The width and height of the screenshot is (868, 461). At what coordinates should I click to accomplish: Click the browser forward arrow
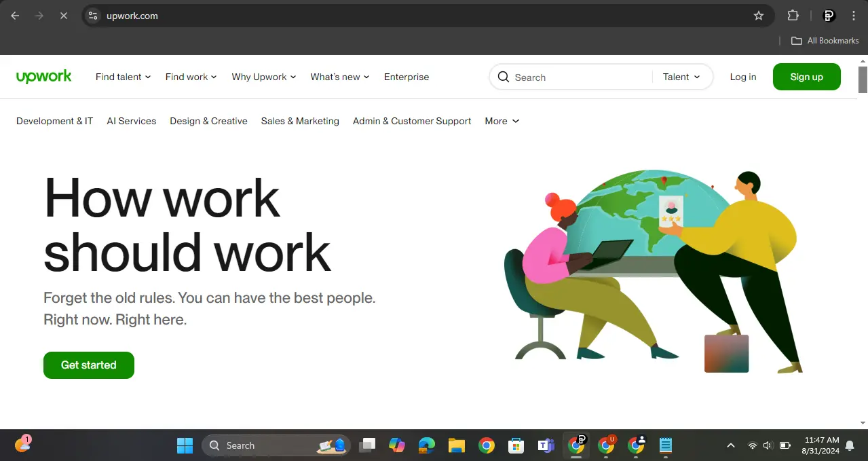[39, 16]
